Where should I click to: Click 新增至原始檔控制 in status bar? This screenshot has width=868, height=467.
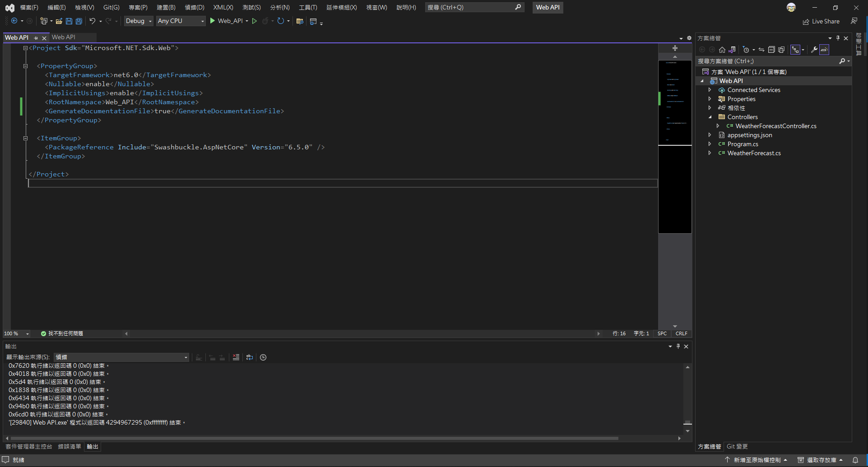click(756, 460)
